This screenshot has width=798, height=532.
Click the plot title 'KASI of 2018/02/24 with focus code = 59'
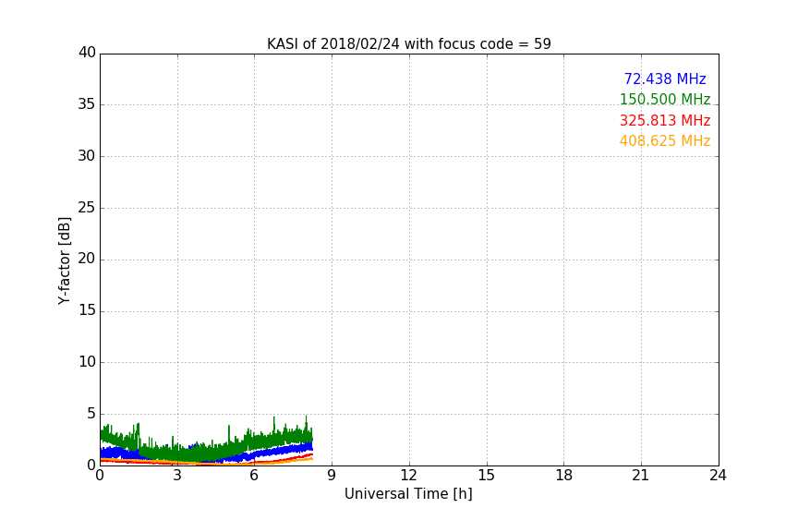[408, 44]
